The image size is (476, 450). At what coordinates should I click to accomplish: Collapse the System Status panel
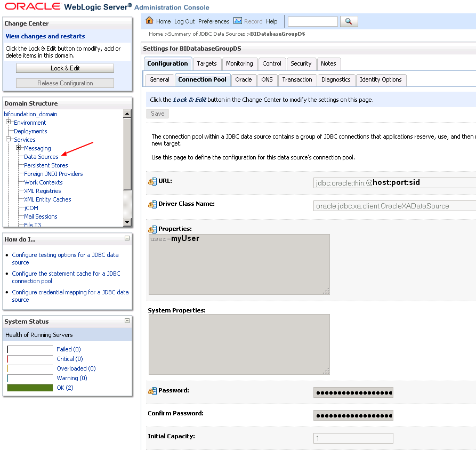[x=126, y=321]
